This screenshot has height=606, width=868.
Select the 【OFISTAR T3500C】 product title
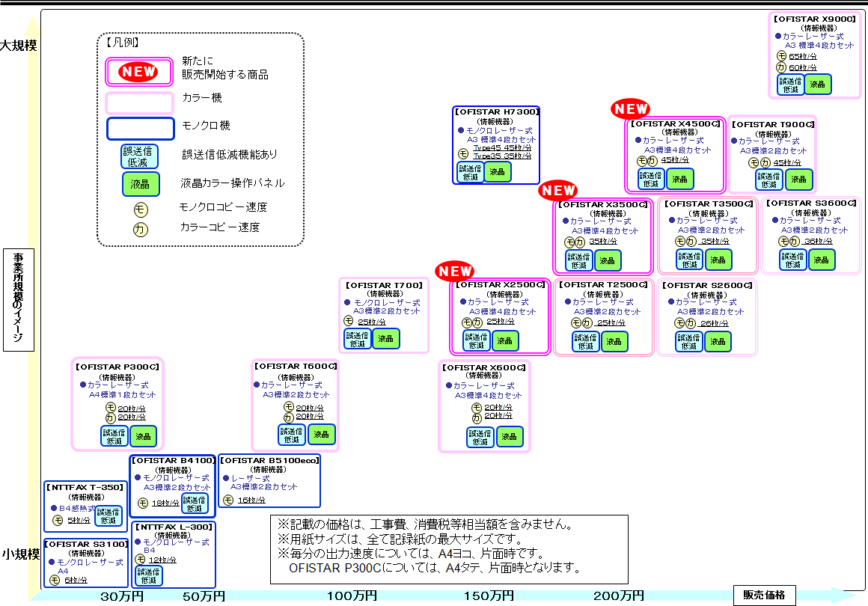pyautogui.click(x=709, y=204)
